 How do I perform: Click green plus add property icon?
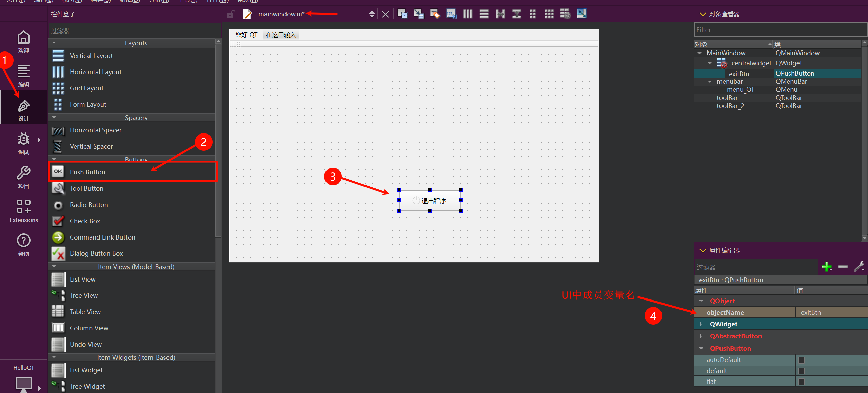coord(826,267)
